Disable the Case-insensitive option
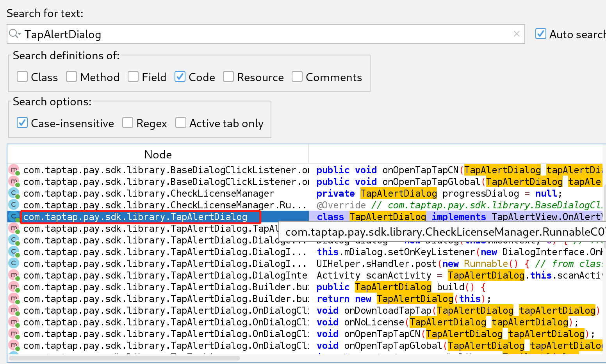 tap(22, 123)
